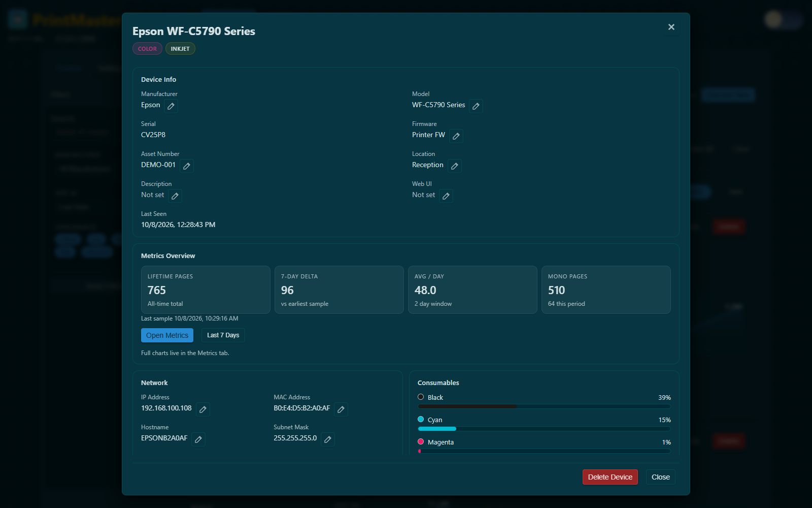This screenshot has height=508, width=812.
Task: Click the Black consumable color dot
Action: [x=421, y=397]
